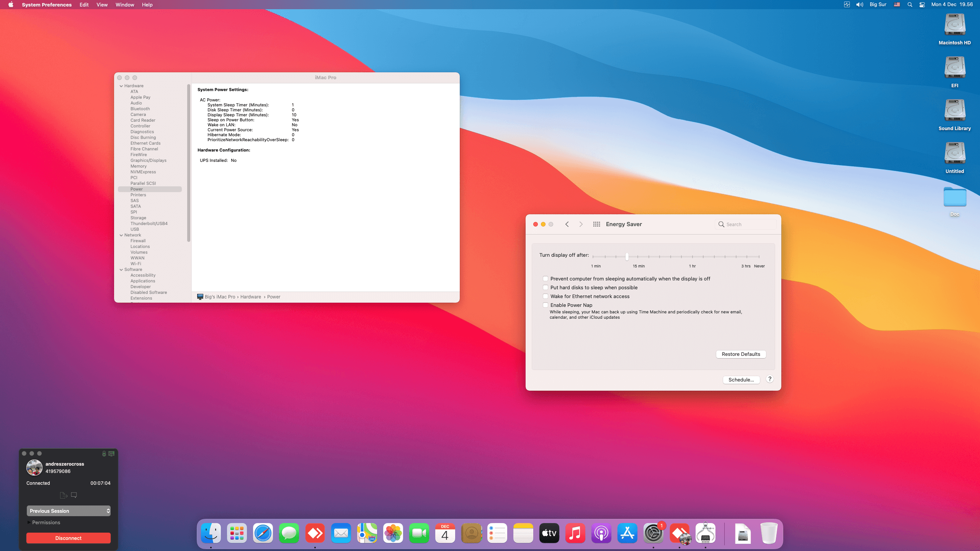The width and height of the screenshot is (980, 551).
Task: Open App Store in the Dock
Action: click(627, 533)
